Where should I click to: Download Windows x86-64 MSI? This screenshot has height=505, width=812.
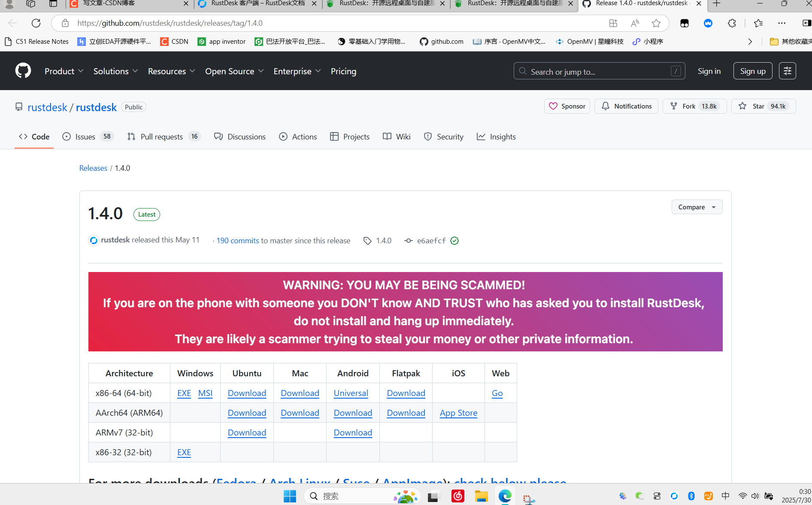(x=205, y=393)
